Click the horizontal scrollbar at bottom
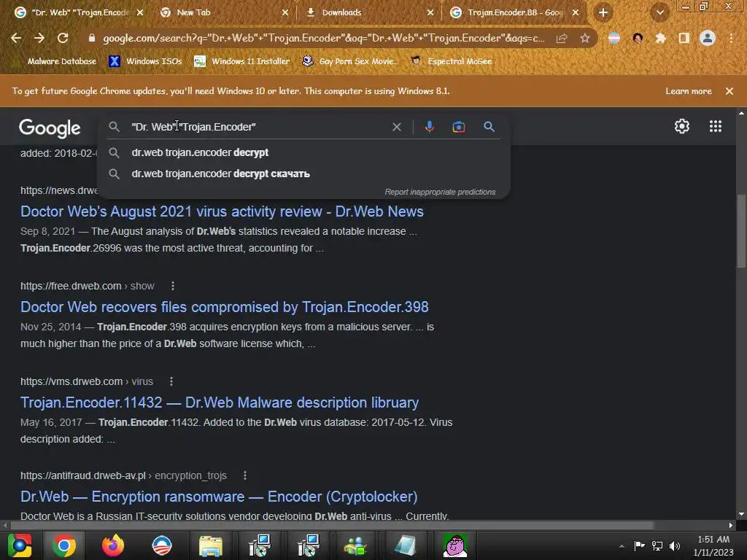The width and height of the screenshot is (747, 560). point(332,525)
